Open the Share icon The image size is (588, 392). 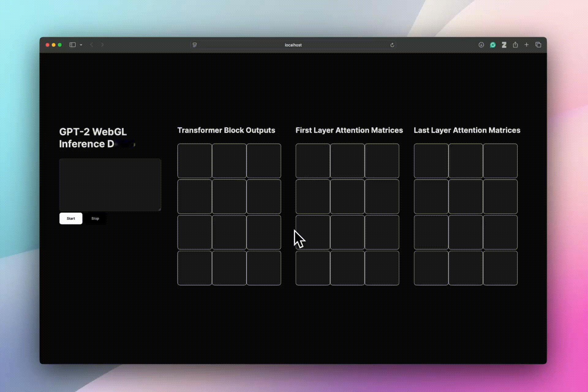(515, 45)
